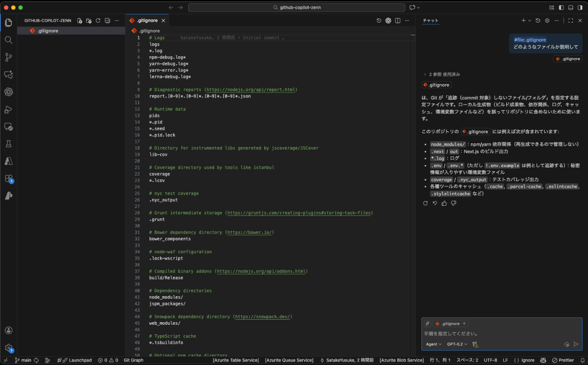
Task: Open Launchpad in status bar
Action: pyautogui.click(x=75, y=360)
